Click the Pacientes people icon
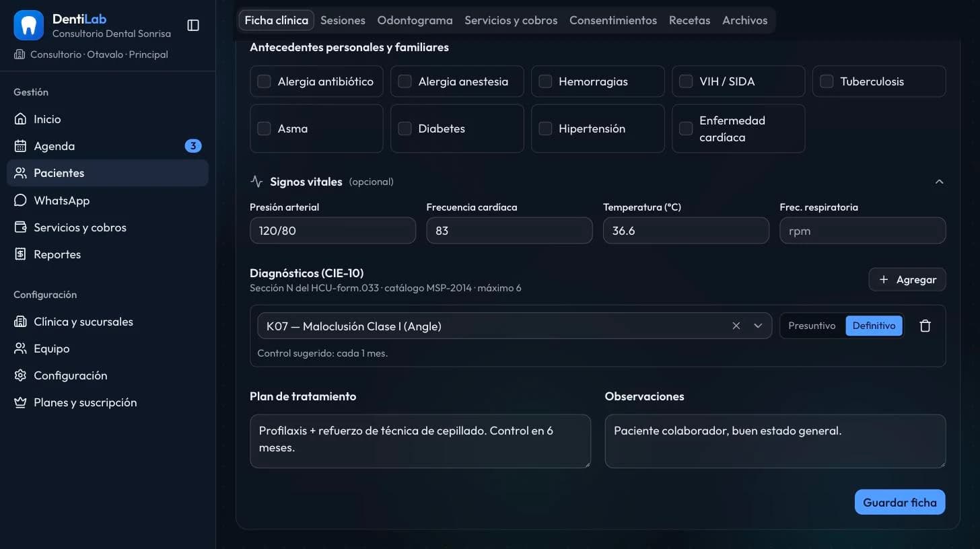The image size is (980, 549). tap(21, 173)
